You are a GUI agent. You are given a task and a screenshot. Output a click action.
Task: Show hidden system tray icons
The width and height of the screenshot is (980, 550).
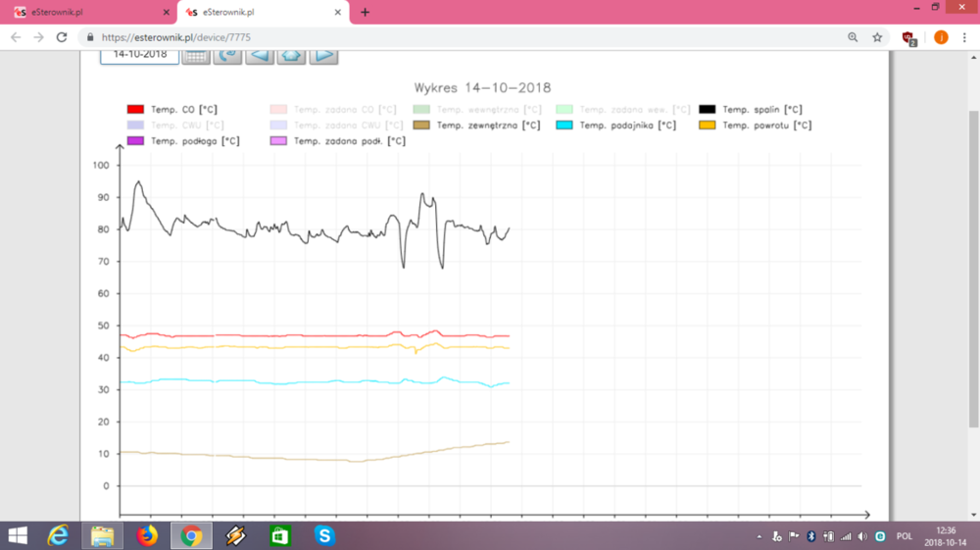point(760,536)
